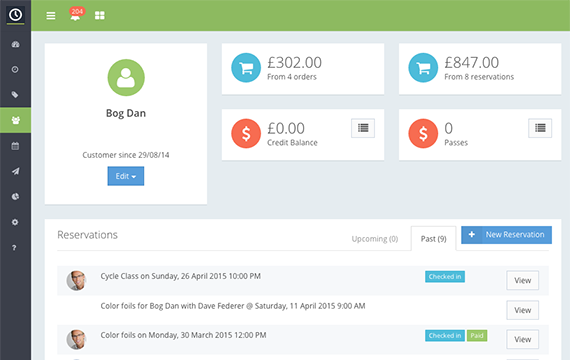
Task: Open the paper plane sidebar icon
Action: coord(15,171)
